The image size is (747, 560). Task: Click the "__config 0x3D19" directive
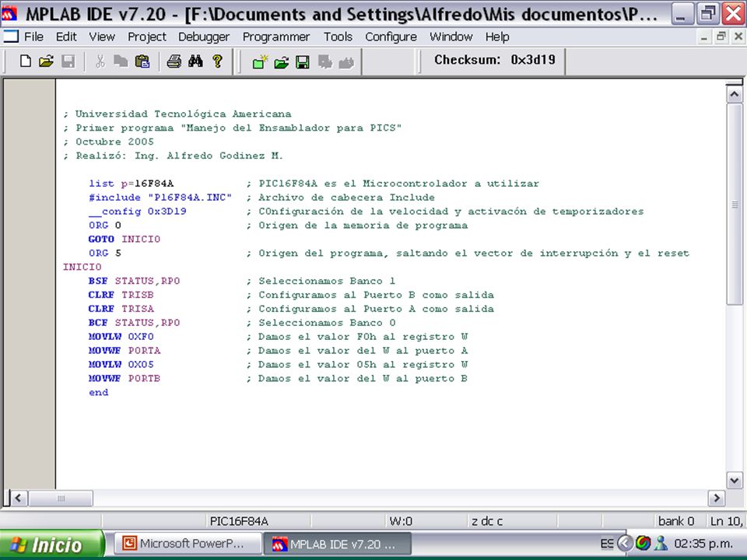tap(137, 212)
